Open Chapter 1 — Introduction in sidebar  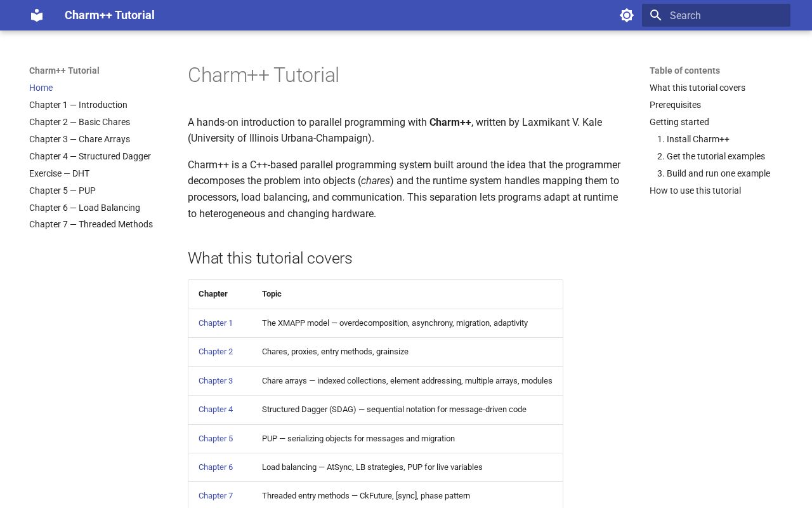click(x=78, y=105)
